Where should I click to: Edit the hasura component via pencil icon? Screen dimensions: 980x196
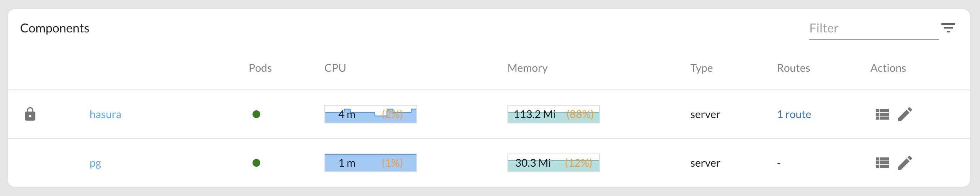pos(905,114)
